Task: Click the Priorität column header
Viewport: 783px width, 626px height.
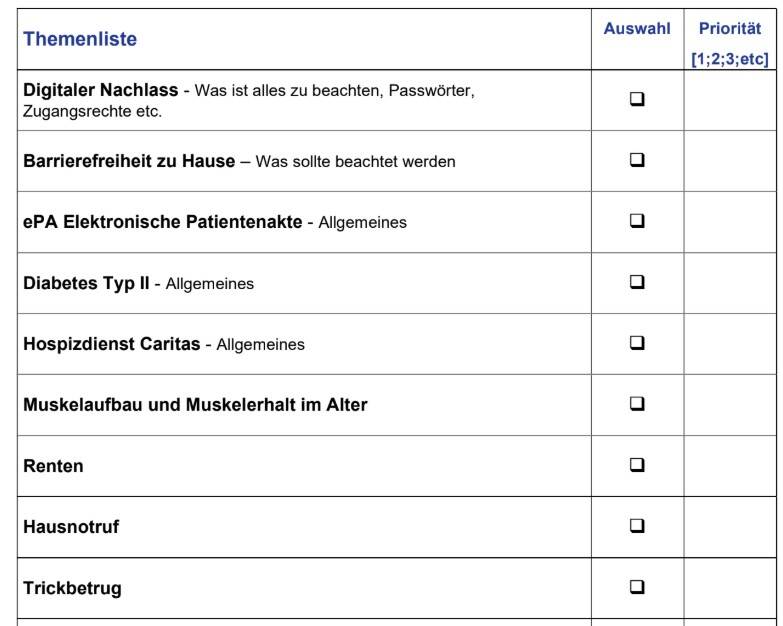Action: pyautogui.click(x=730, y=28)
